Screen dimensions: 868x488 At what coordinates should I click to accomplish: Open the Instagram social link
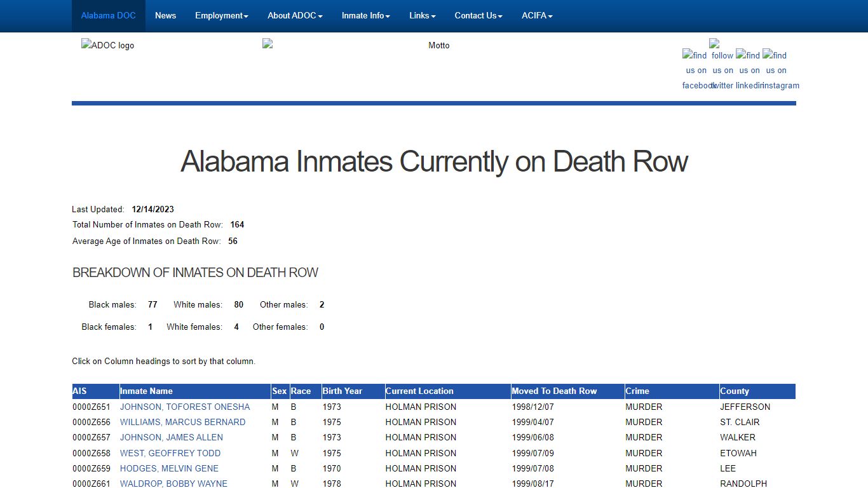pyautogui.click(x=776, y=70)
